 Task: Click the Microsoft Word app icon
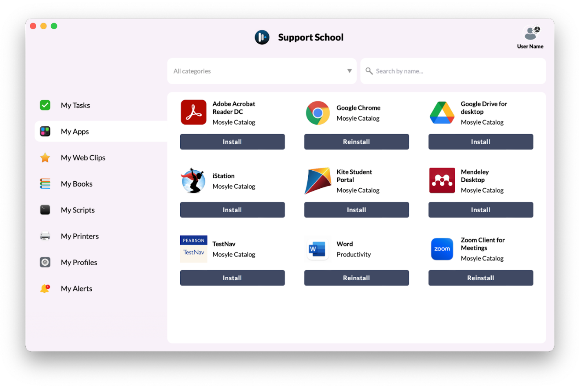[x=318, y=249]
